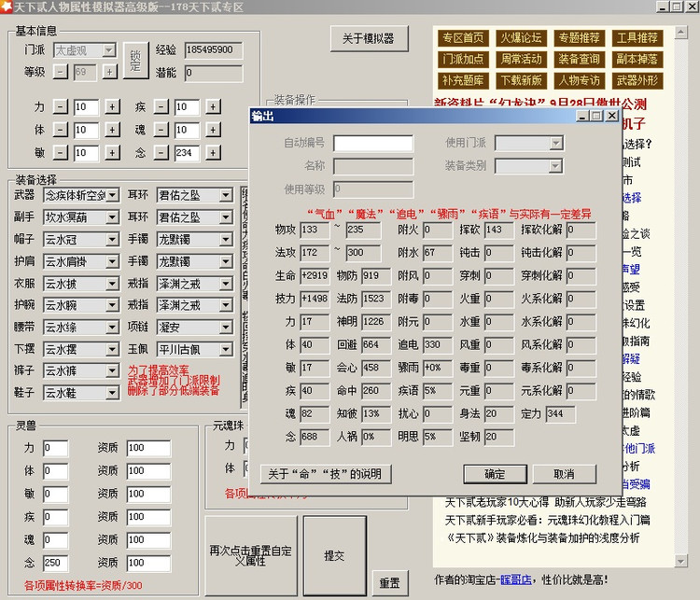The width and height of the screenshot is (700, 600).
Task: Open 帽子 dropdown showing 云水冠
Action: click(x=113, y=240)
